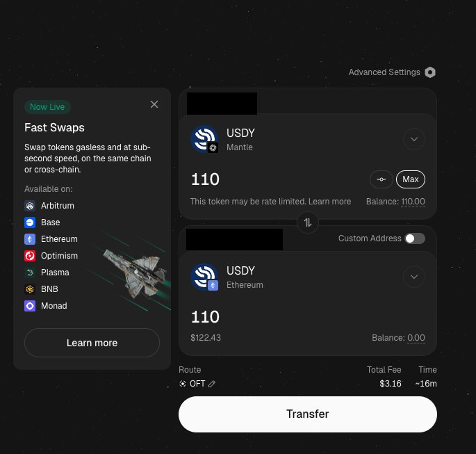Click the Transfer button
This screenshot has width=476, height=454.
308,414
